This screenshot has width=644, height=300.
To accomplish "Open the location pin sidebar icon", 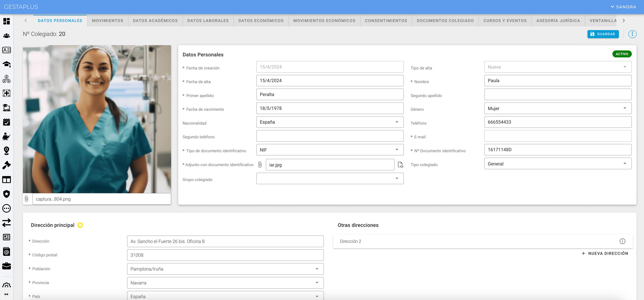I will 6,151.
